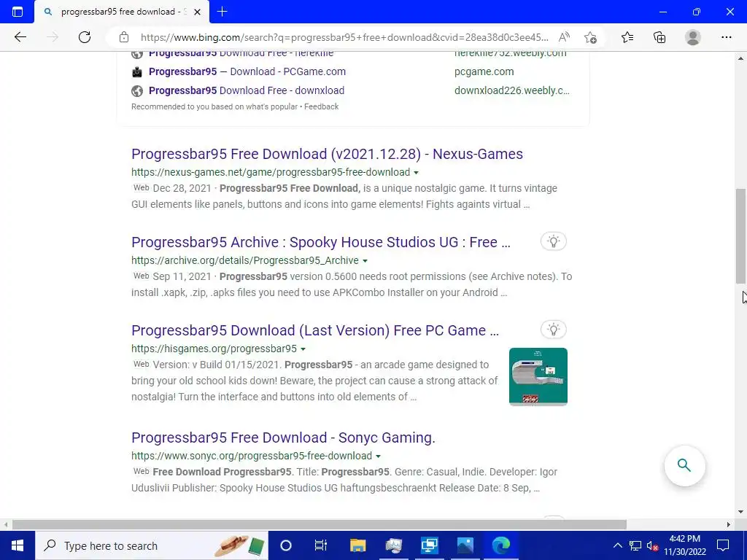The image size is (747, 560).
Task: Open the tab actions menu icon
Action: 18,12
